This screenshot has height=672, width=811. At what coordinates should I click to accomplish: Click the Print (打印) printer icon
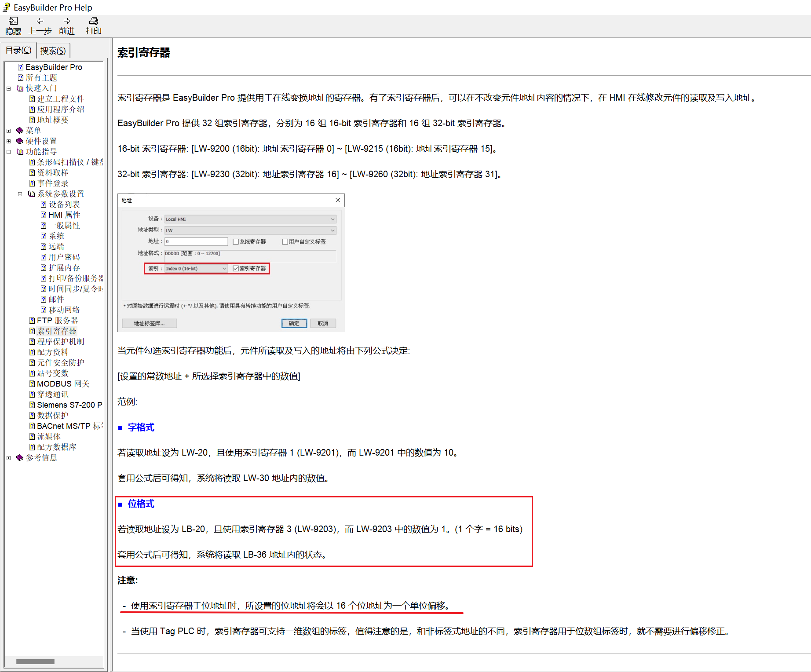(93, 21)
